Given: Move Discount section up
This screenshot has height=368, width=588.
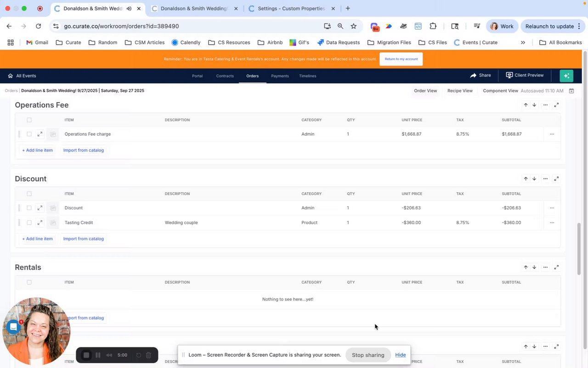Looking at the screenshot, I should coord(526,178).
